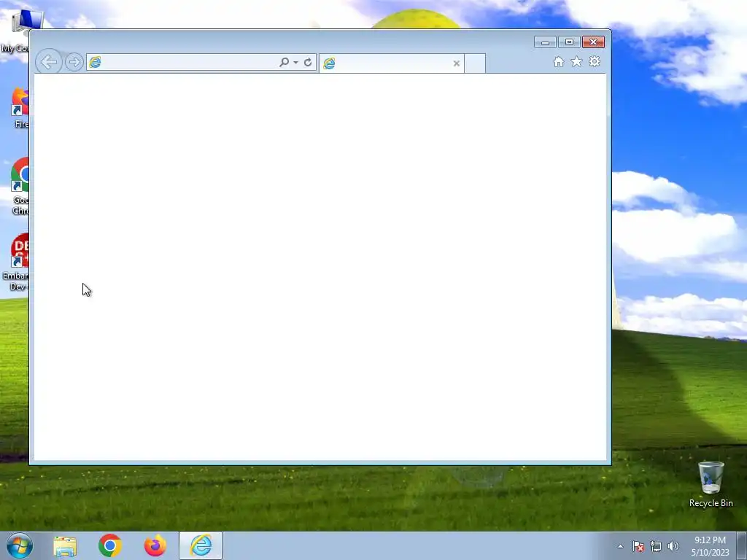Close the current browser tab

point(457,63)
